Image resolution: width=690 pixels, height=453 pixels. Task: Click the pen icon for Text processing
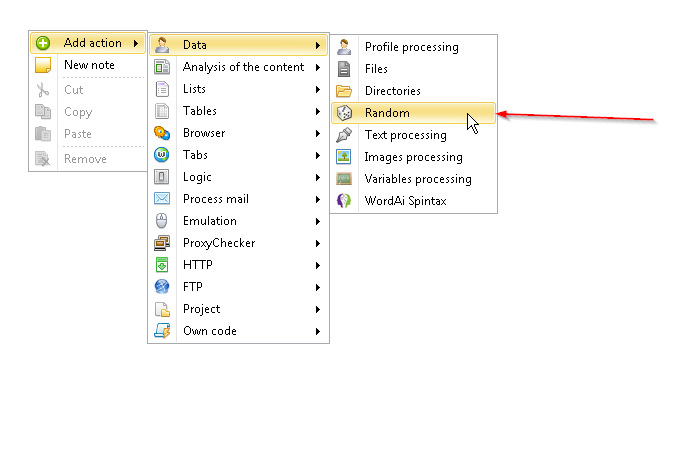(x=344, y=135)
